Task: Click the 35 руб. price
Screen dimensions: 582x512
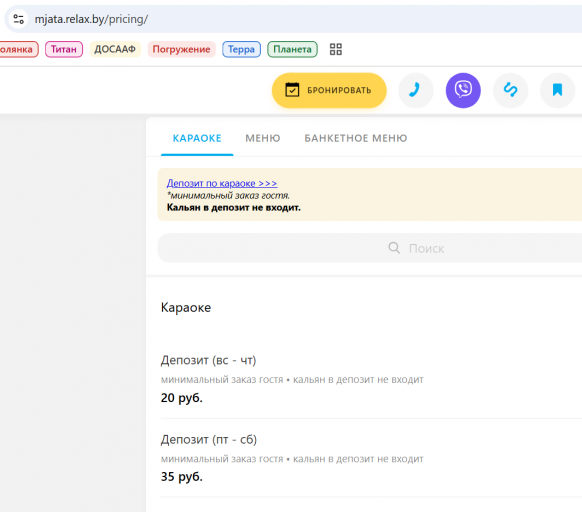Action: coord(182,477)
